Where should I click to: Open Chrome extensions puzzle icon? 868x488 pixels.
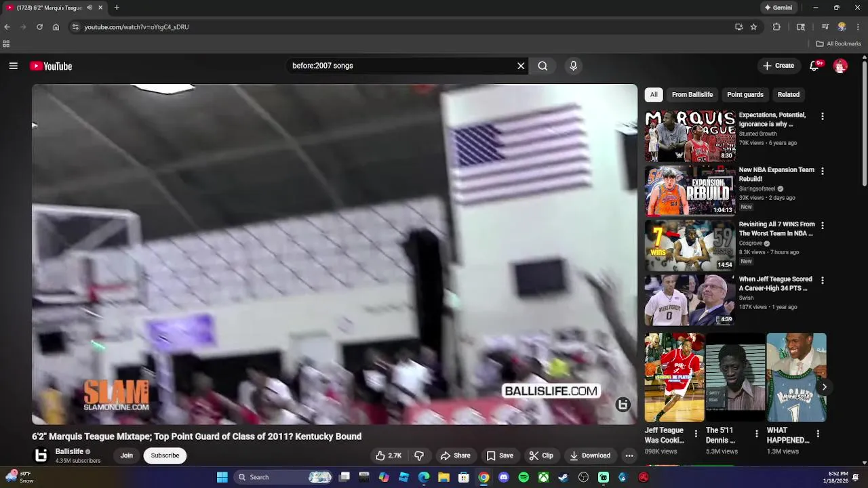pyautogui.click(x=776, y=27)
